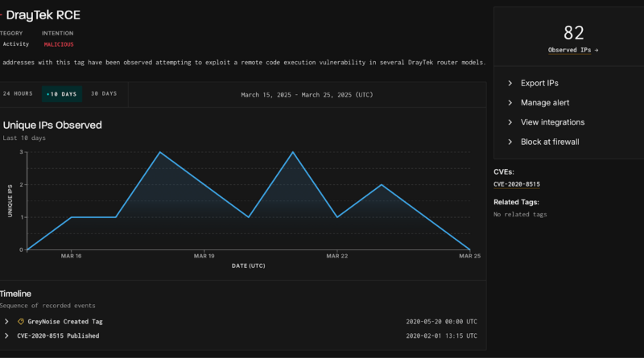644x358 pixels.
Task: Expand the View integrations option
Action: [552, 122]
